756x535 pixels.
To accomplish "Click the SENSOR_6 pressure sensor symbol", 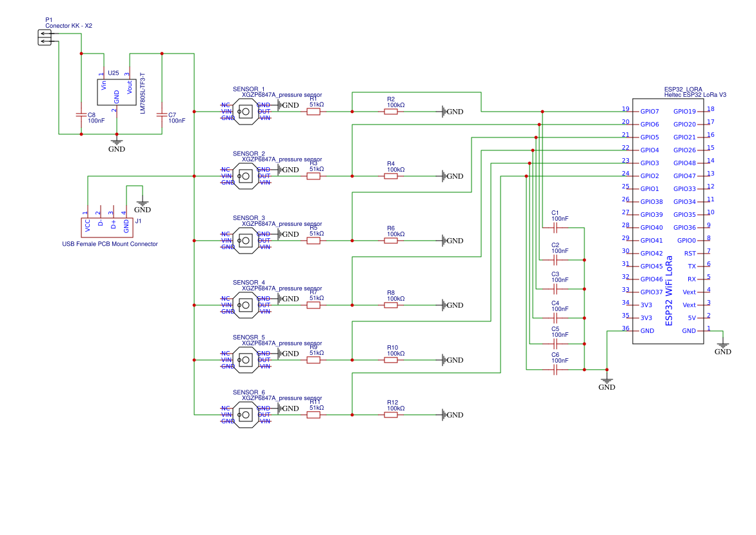I will tap(245, 415).
